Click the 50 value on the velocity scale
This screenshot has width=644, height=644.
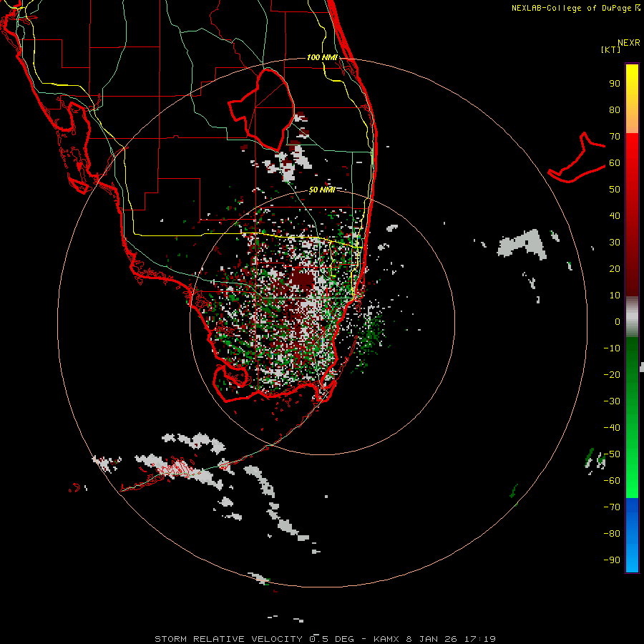(615, 190)
